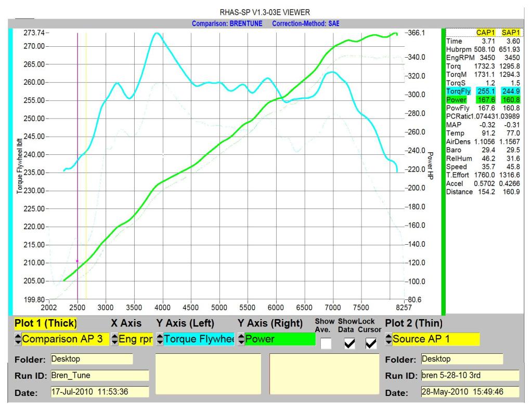Disable the Lock Cursor checkbox
Viewport: 532px width, 410px height.
tap(371, 343)
